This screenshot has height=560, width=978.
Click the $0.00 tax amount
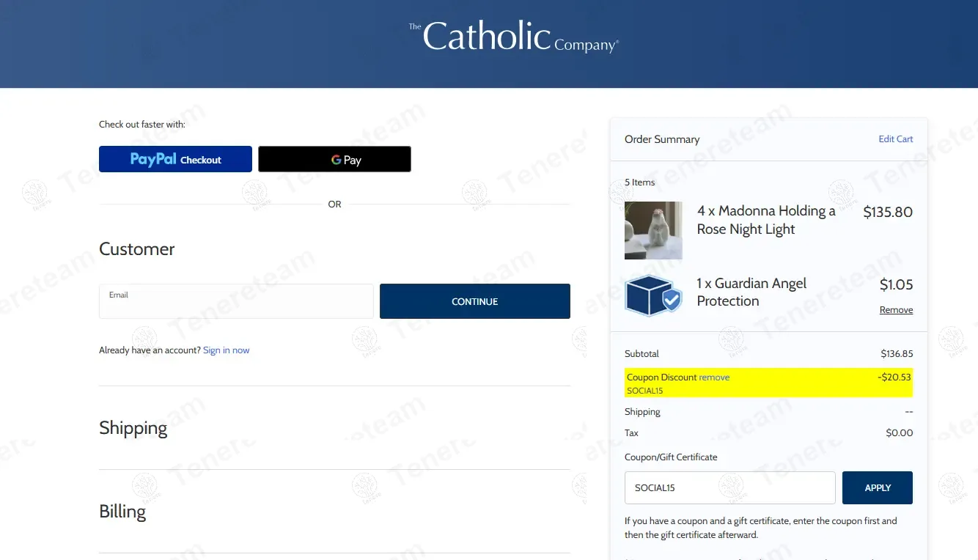point(900,433)
